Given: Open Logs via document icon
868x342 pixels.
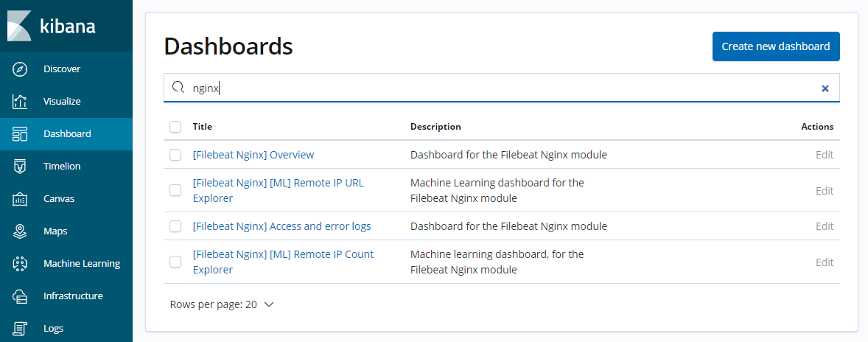Looking at the screenshot, I should click(x=20, y=328).
